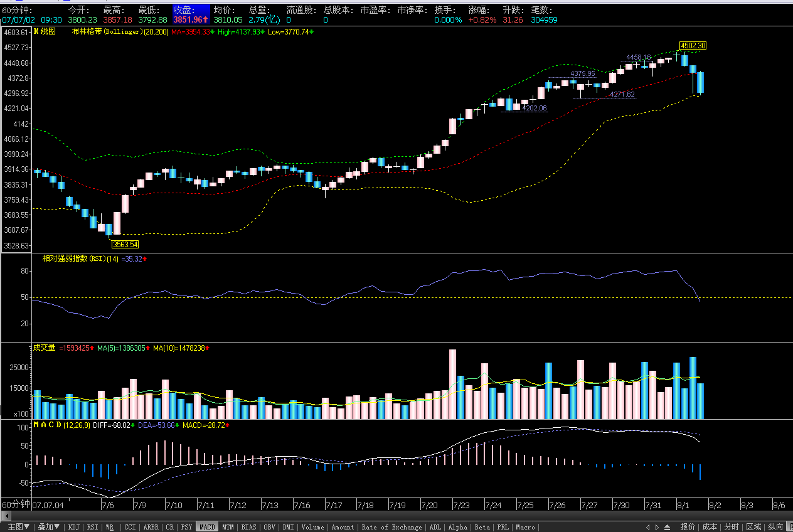Switch to the 成本 cost tab
This screenshot has width=793, height=532.
point(710,528)
